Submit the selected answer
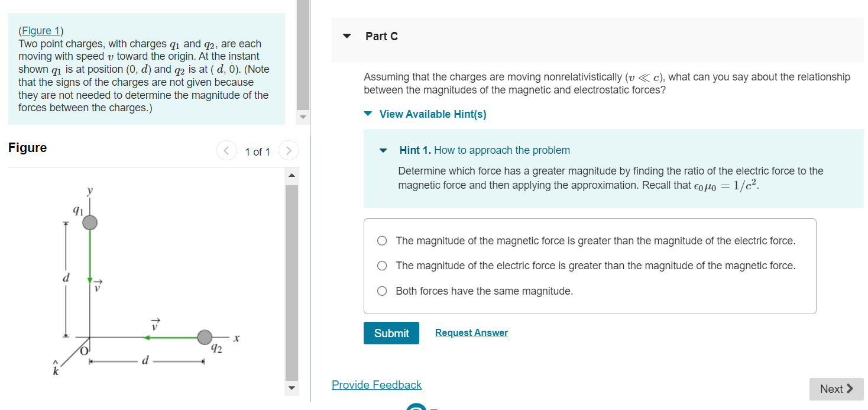The height and width of the screenshot is (410, 868). click(391, 333)
